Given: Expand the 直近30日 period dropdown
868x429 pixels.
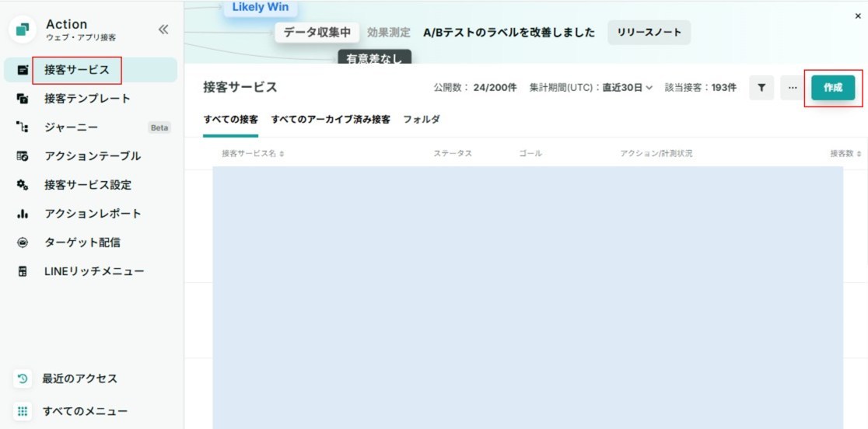Looking at the screenshot, I should point(628,88).
